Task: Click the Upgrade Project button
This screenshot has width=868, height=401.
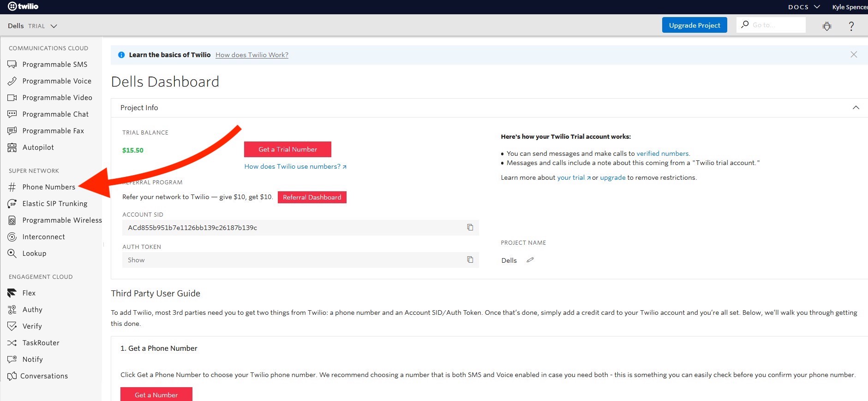Action: pyautogui.click(x=694, y=25)
